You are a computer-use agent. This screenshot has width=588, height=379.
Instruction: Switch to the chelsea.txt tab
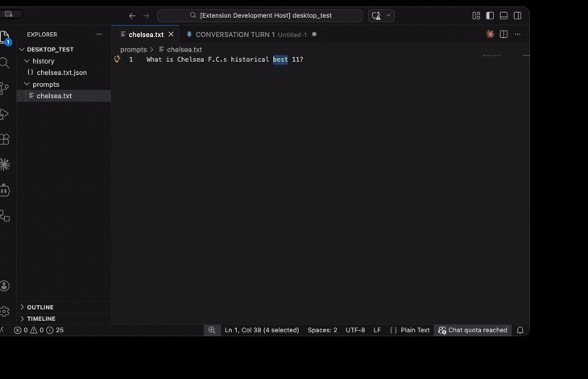(146, 35)
